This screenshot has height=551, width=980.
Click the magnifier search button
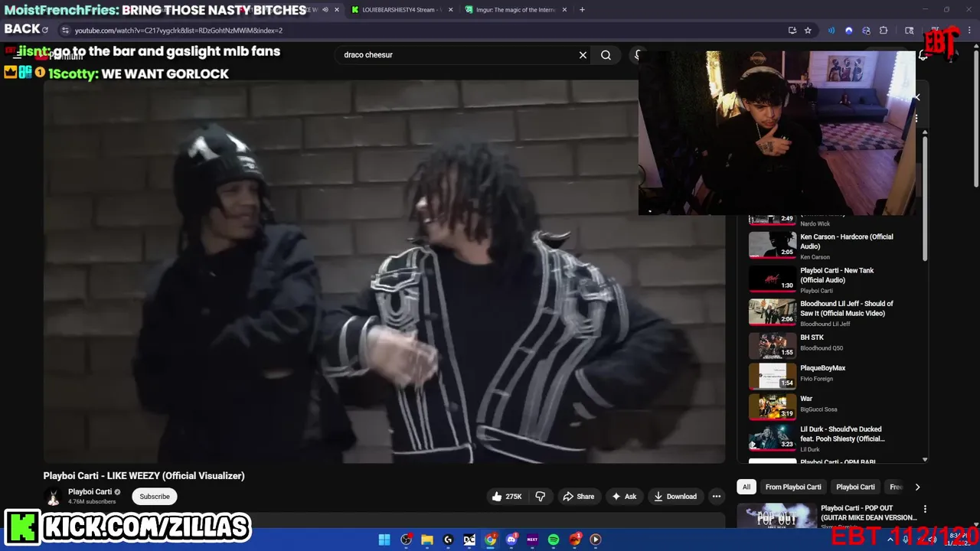pos(606,55)
